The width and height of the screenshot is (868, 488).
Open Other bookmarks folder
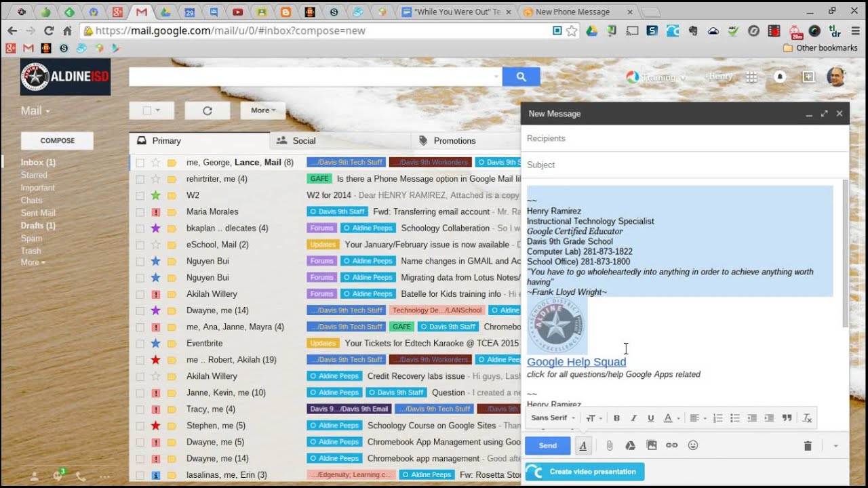[x=821, y=48]
